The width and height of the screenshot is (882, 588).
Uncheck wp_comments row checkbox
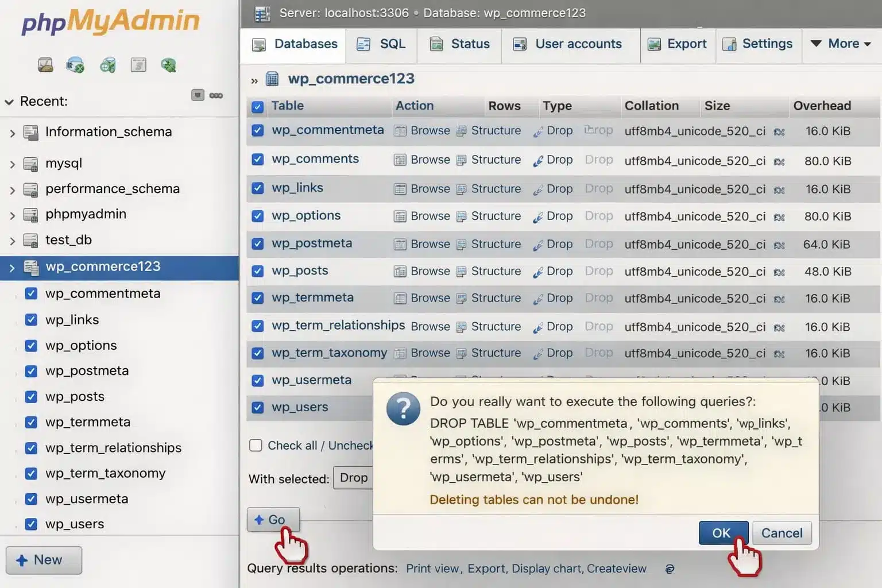pyautogui.click(x=258, y=160)
